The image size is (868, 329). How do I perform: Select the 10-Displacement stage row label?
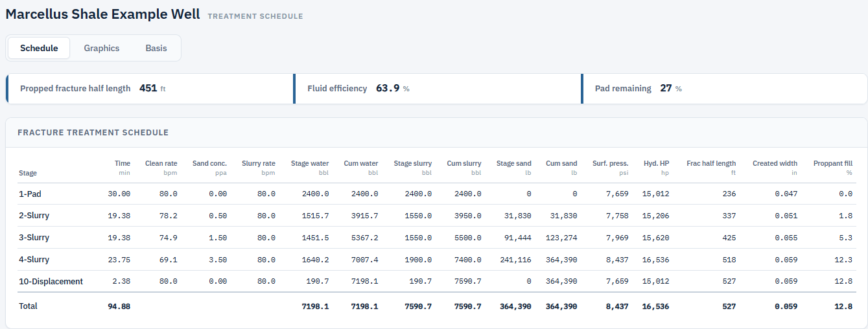(x=51, y=282)
